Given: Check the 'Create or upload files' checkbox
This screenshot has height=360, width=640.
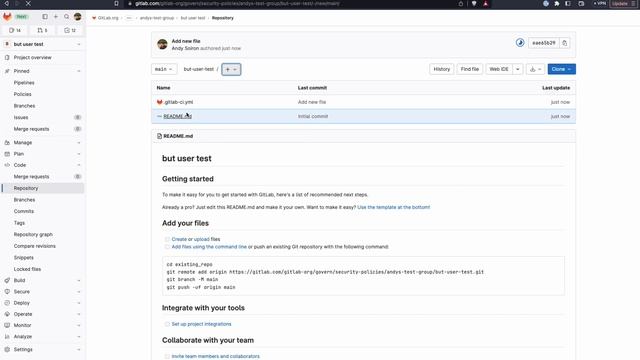Looking at the screenshot, I should coord(167,239).
